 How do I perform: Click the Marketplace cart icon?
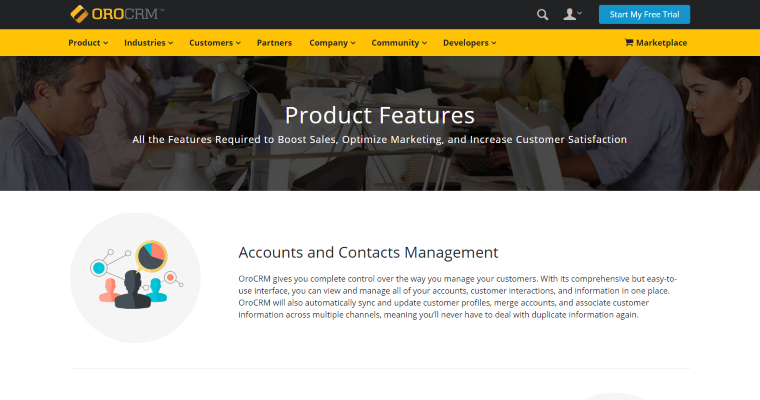tap(629, 42)
